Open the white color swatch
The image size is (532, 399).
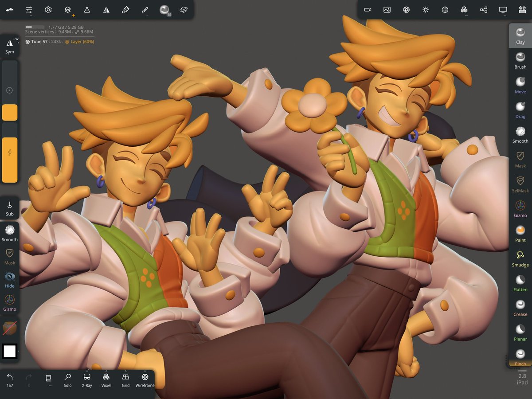pyautogui.click(x=10, y=351)
